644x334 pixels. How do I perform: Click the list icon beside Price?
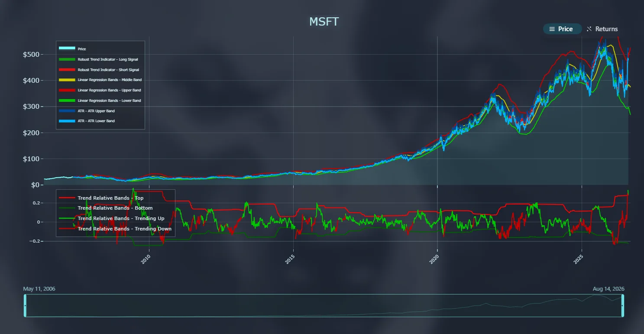(552, 29)
